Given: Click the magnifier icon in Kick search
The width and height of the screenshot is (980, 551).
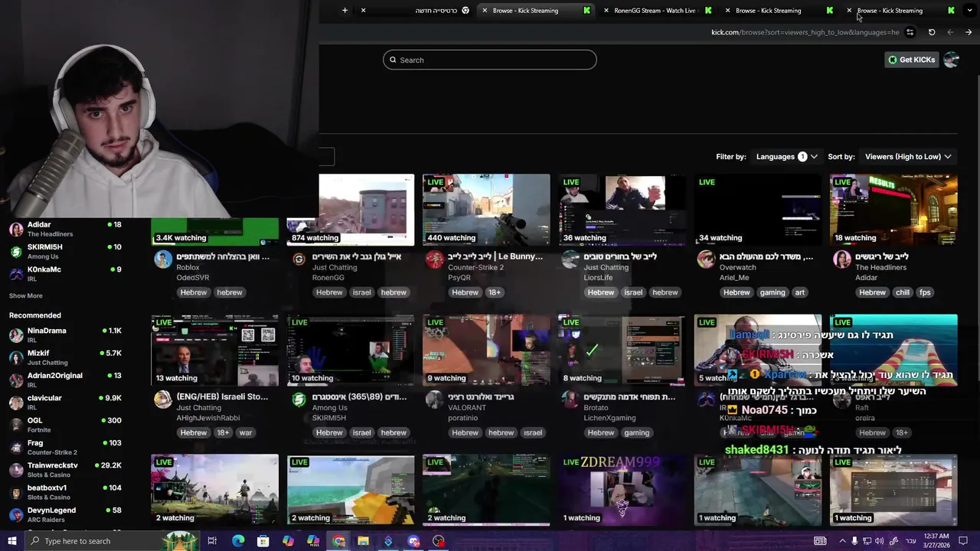Looking at the screenshot, I should point(394,60).
